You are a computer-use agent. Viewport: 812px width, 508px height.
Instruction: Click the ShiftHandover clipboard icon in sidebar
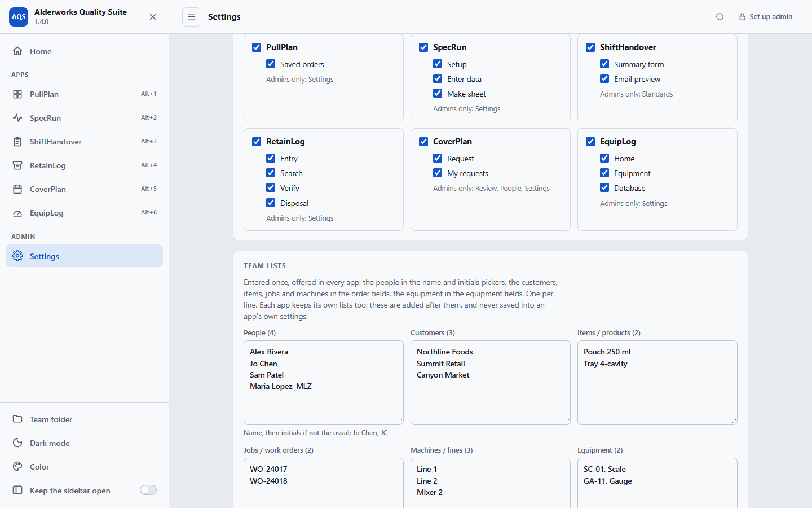click(17, 142)
